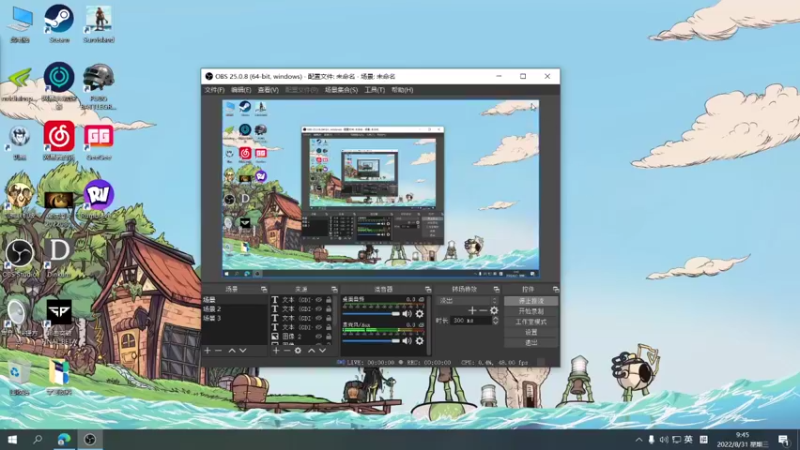This screenshot has height=450, width=800.
Task: Show hidden tray icons chevron
Action: click(x=639, y=440)
